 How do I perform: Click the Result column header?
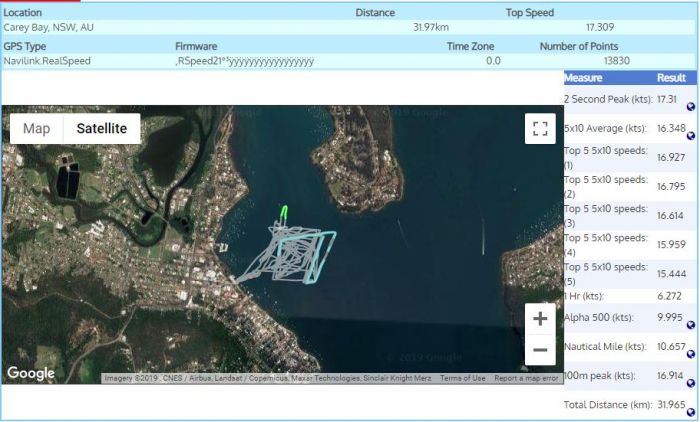[670, 78]
